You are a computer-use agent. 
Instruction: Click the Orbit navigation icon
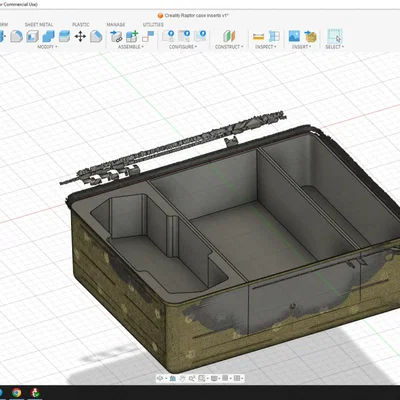coord(160,378)
